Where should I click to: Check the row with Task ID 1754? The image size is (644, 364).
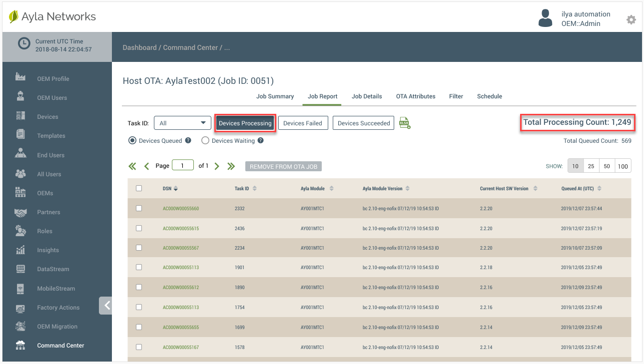[x=139, y=307]
